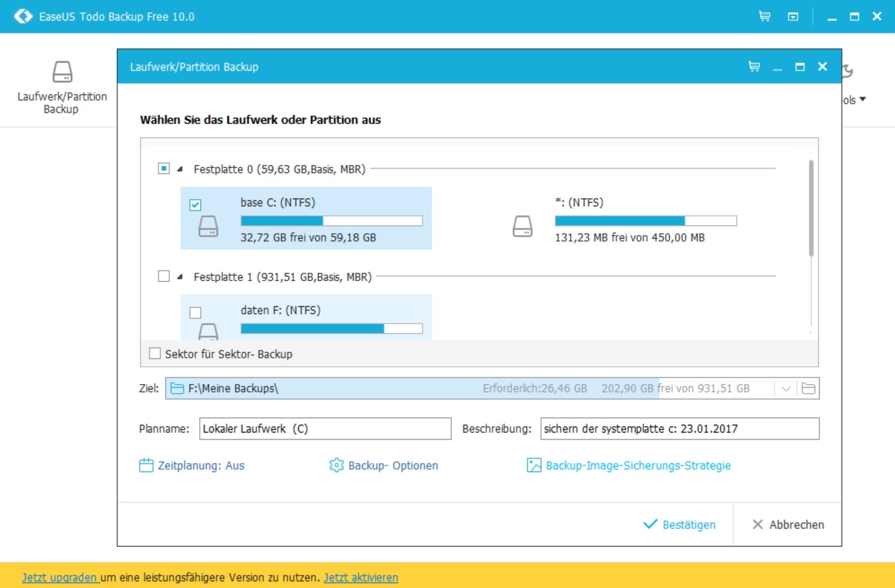Expand the Ziel destination dropdown arrow
The height and width of the screenshot is (588, 895).
pyautogui.click(x=785, y=389)
